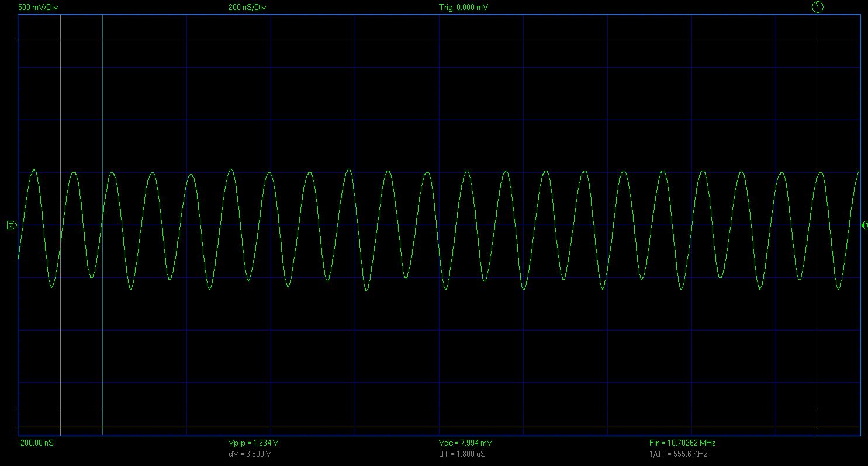The image size is (868, 466).
Task: Click the vertical cursor line below clock icon
Action: pyautogui.click(x=817, y=117)
